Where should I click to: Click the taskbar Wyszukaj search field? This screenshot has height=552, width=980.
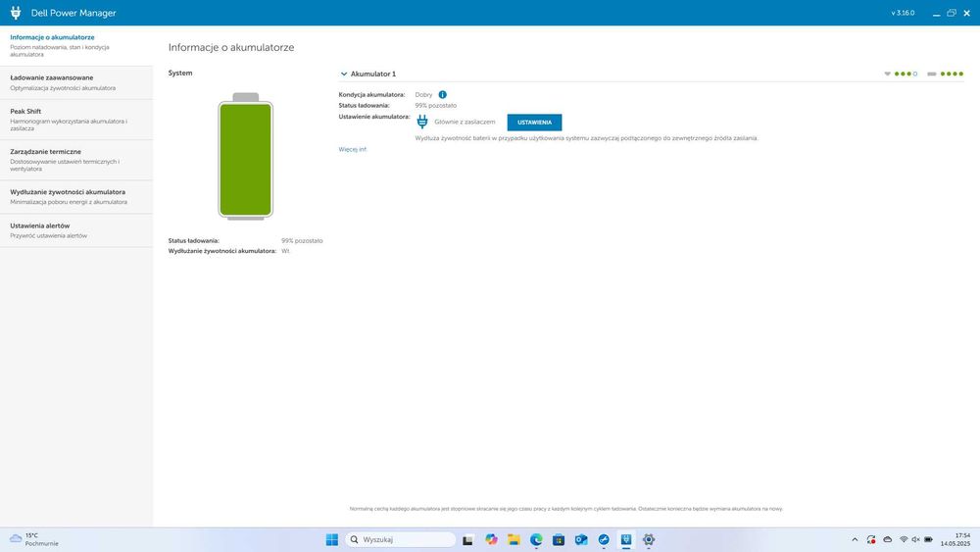[x=401, y=539]
